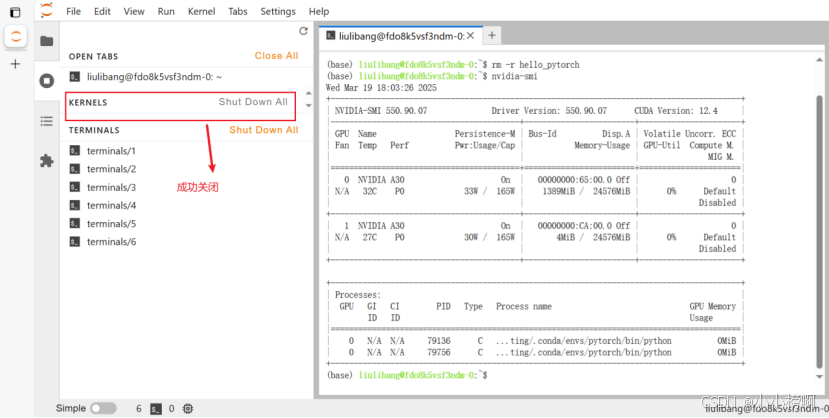
Task: Click the sidebar panel scroll down arrow
Action: 309,106
